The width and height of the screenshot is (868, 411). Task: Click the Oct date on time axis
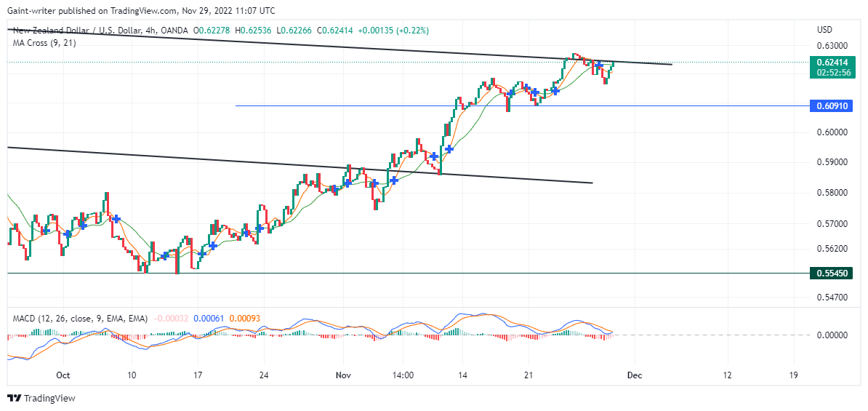tap(63, 375)
